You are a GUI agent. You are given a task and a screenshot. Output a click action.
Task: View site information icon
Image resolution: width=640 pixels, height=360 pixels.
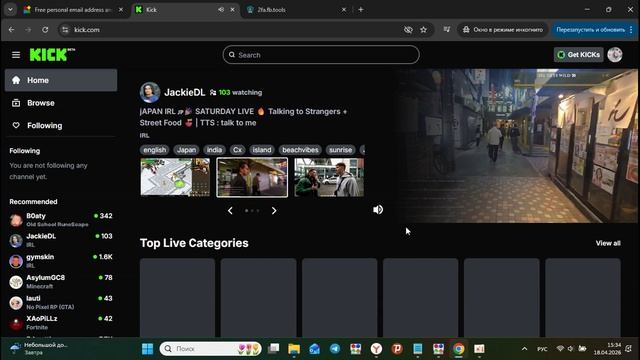(x=65, y=30)
